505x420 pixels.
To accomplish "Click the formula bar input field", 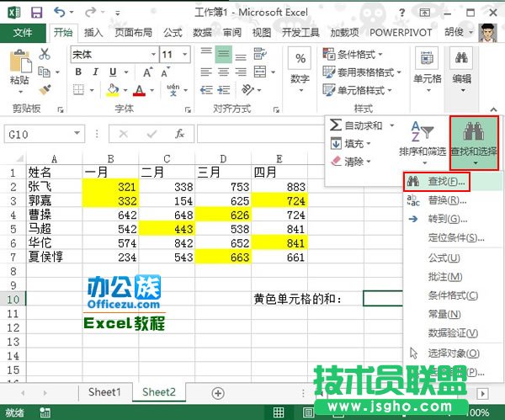I will click(x=261, y=134).
